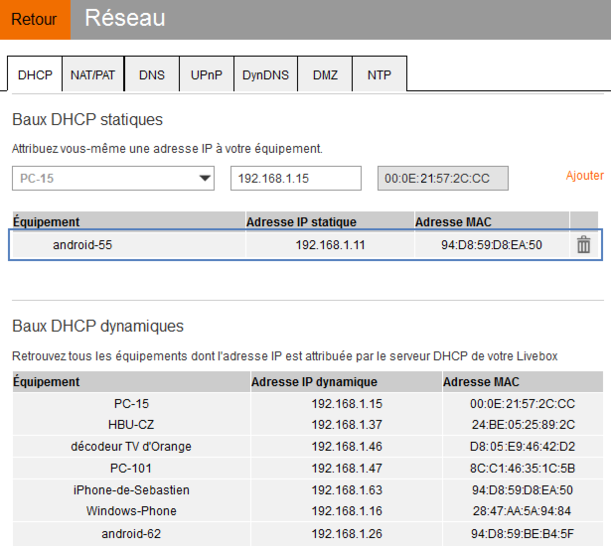Select the UPnP tab
Viewport: 611px width, 546px height.
(x=206, y=75)
